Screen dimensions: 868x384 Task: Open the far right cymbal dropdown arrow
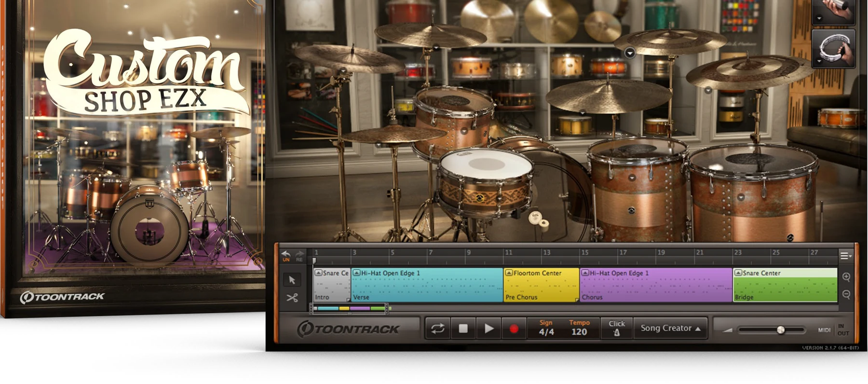click(x=708, y=90)
